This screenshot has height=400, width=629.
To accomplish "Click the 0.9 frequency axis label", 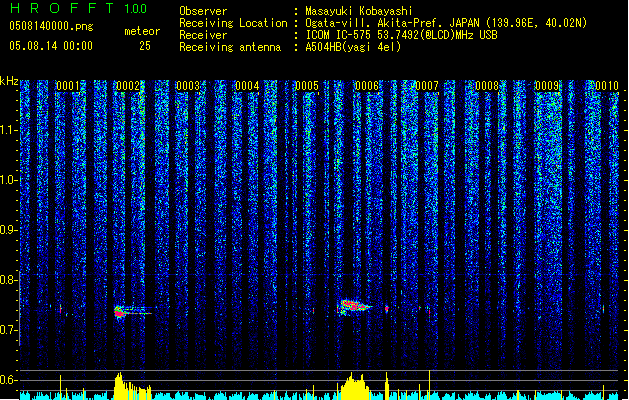I will 9,230.
